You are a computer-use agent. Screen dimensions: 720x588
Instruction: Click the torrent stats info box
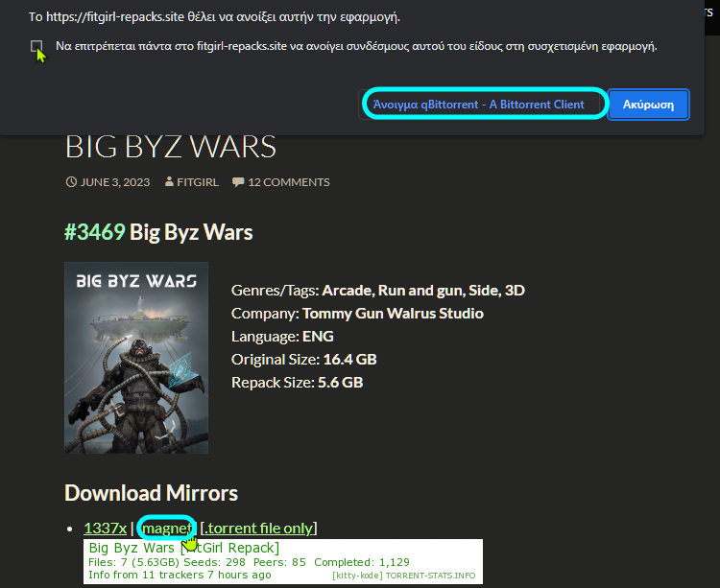tap(283, 561)
